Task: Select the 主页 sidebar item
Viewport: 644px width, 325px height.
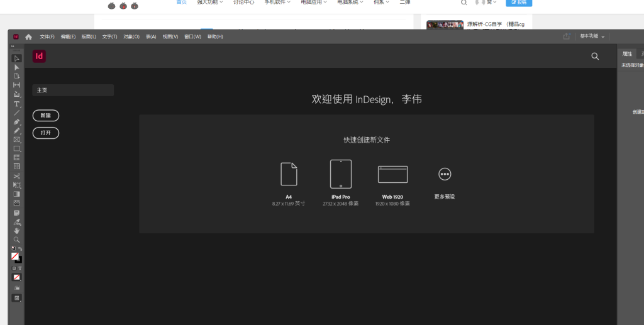Action: pyautogui.click(x=73, y=91)
